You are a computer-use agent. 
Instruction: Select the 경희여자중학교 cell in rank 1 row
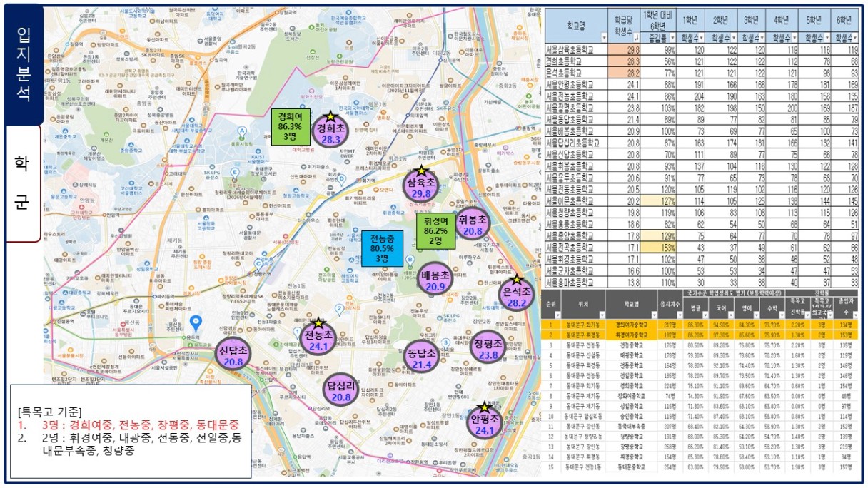(633, 324)
